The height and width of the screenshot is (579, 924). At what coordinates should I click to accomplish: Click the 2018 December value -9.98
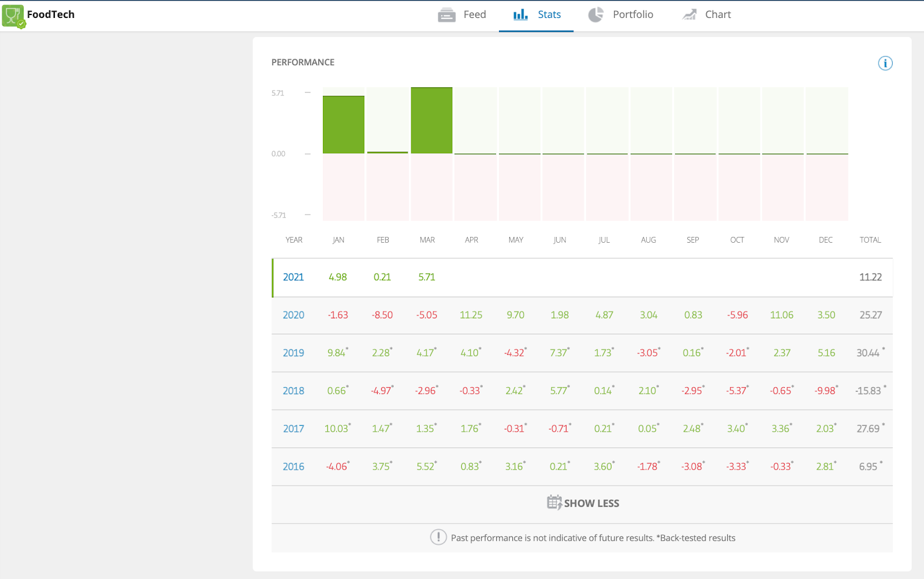(825, 391)
